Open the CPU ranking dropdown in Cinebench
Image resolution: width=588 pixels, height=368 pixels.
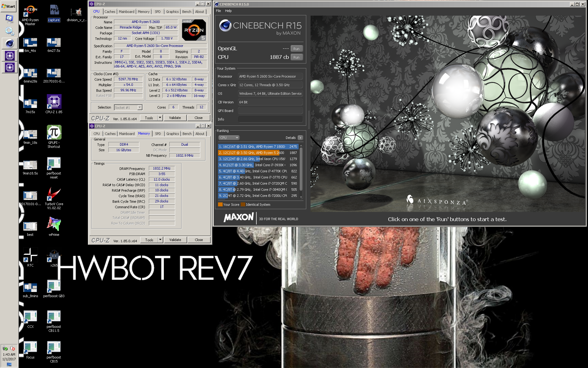(x=229, y=138)
